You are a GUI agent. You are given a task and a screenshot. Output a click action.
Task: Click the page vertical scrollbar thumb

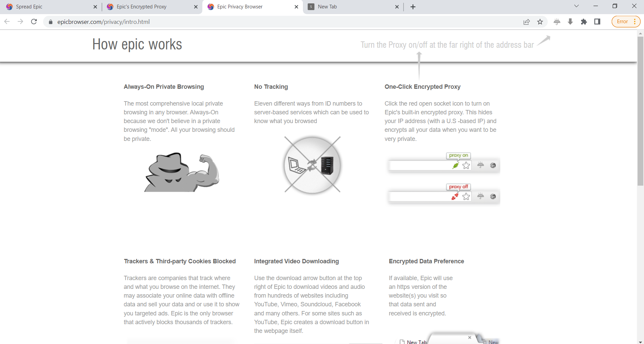click(640, 111)
